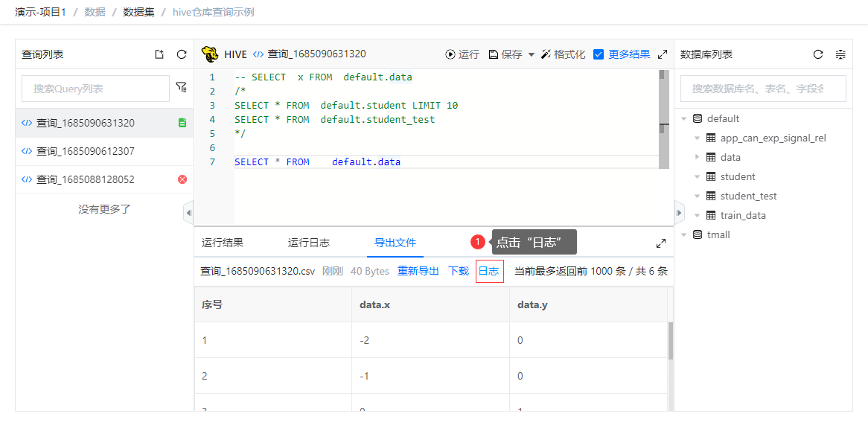Select query 查询_1685090612307 in list
The width and height of the screenshot is (868, 425).
pyautogui.click(x=105, y=151)
